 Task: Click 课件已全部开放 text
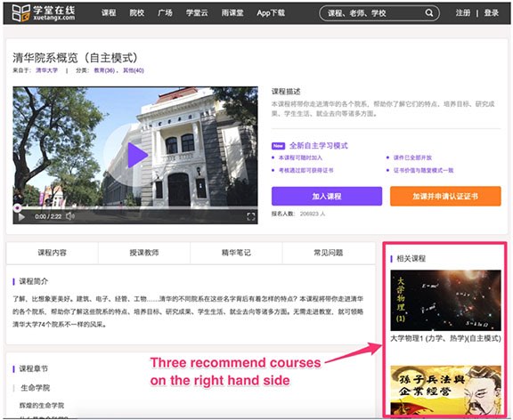point(412,157)
